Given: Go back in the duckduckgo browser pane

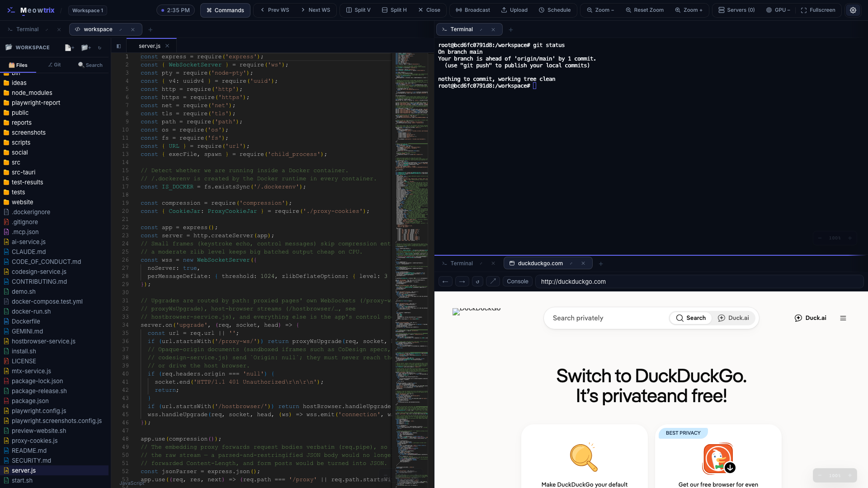Looking at the screenshot, I should (445, 282).
